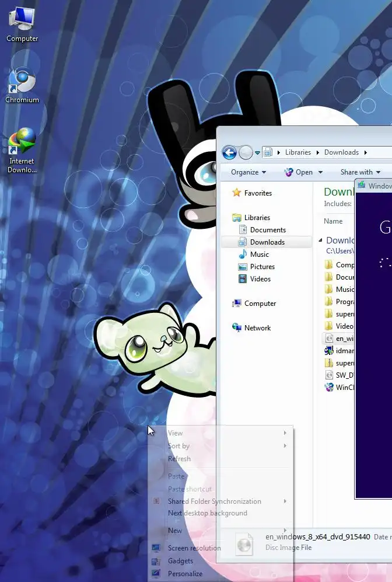Select Computer in navigation pane

[260, 303]
